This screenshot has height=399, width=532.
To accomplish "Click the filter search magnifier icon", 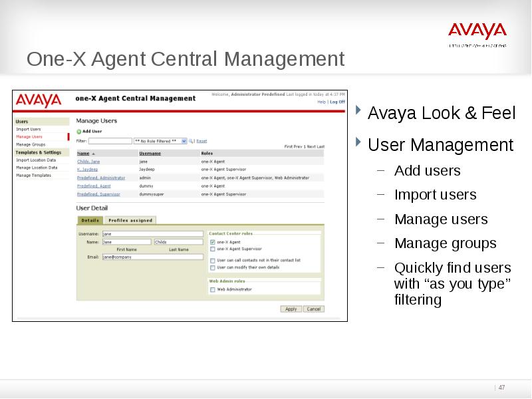I will (x=191, y=141).
